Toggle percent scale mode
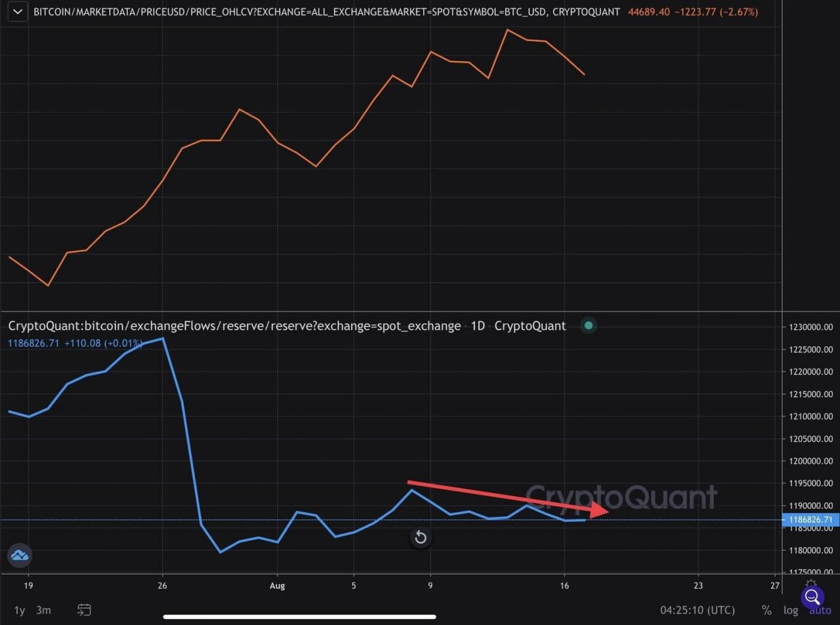 (x=766, y=610)
